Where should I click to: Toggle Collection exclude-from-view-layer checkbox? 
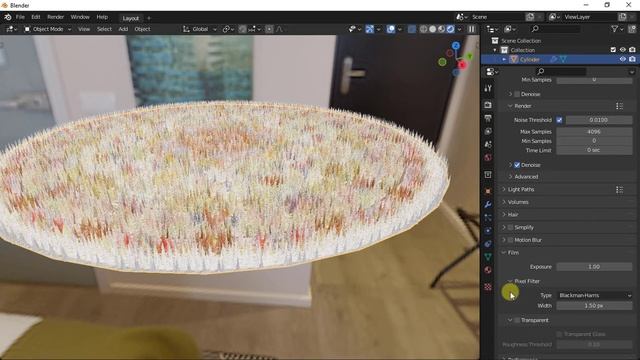(x=613, y=50)
